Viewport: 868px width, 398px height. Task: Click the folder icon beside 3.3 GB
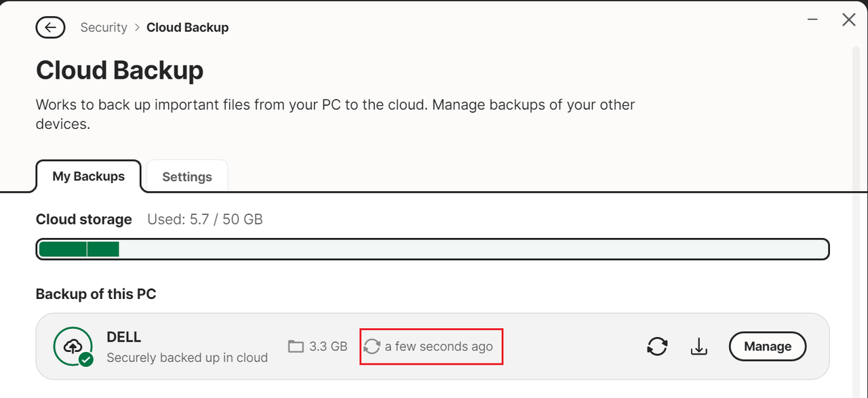pos(296,346)
